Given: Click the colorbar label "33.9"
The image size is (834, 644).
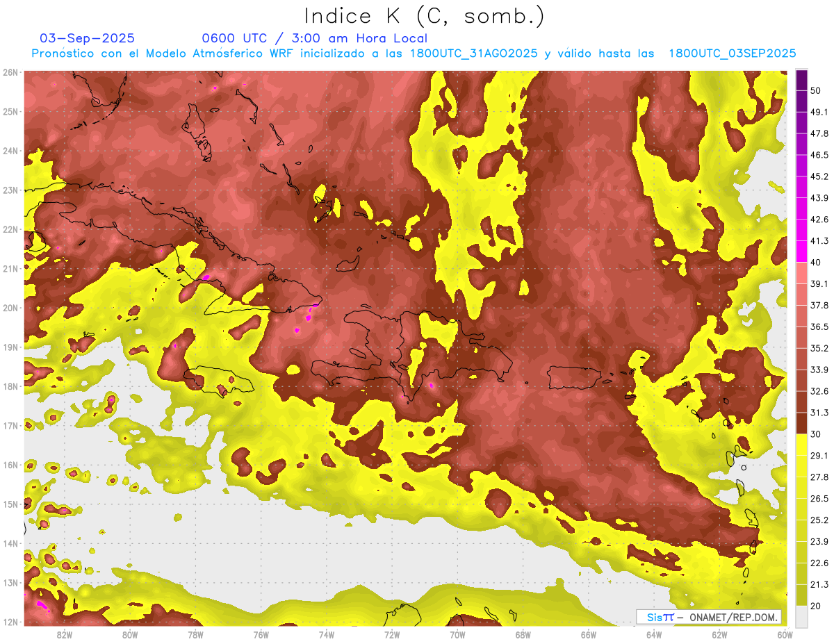Looking at the screenshot, I should coord(819,370).
